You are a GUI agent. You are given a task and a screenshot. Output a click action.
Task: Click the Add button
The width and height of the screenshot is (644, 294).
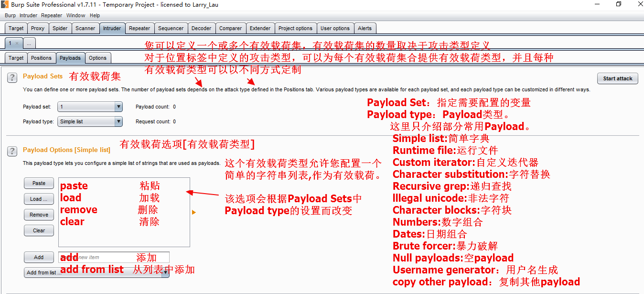(x=39, y=257)
